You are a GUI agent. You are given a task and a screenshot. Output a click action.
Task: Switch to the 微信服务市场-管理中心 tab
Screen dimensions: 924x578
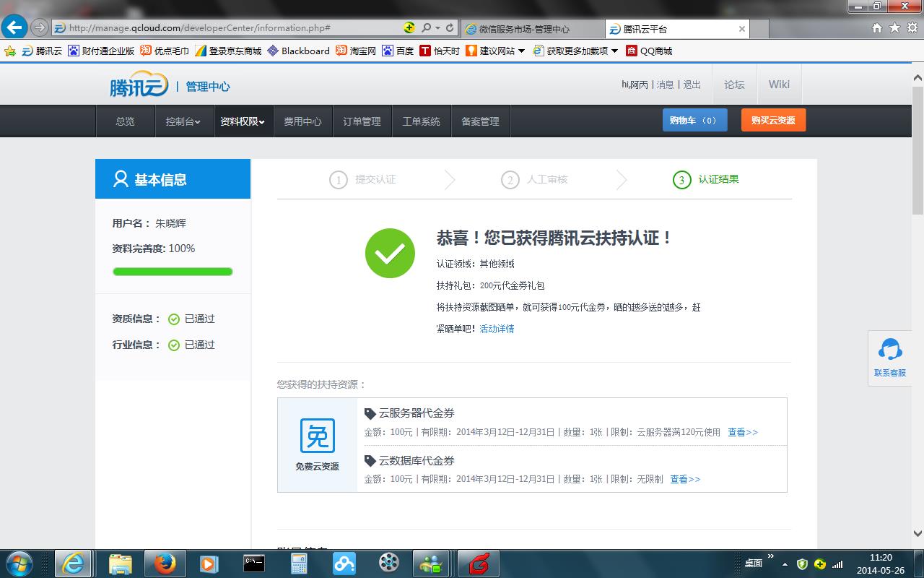[x=533, y=29]
